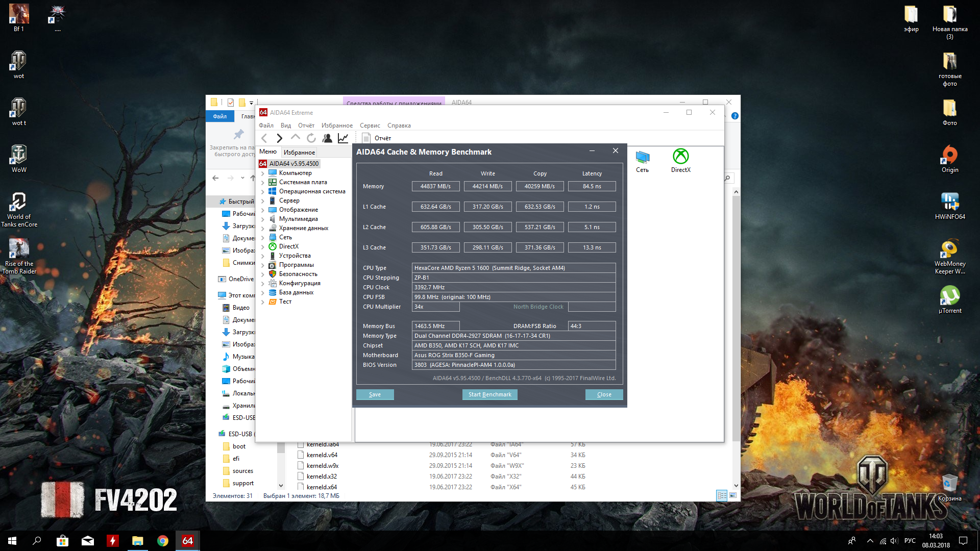Expand the Системная плата tree node
980x551 pixels.
tap(263, 183)
